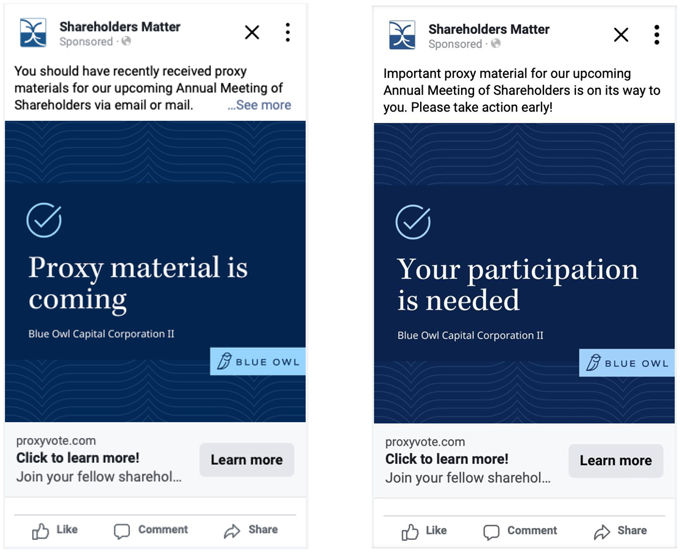This screenshot has height=552, width=680.
Task: Comment on the right ad post
Action: [519, 531]
